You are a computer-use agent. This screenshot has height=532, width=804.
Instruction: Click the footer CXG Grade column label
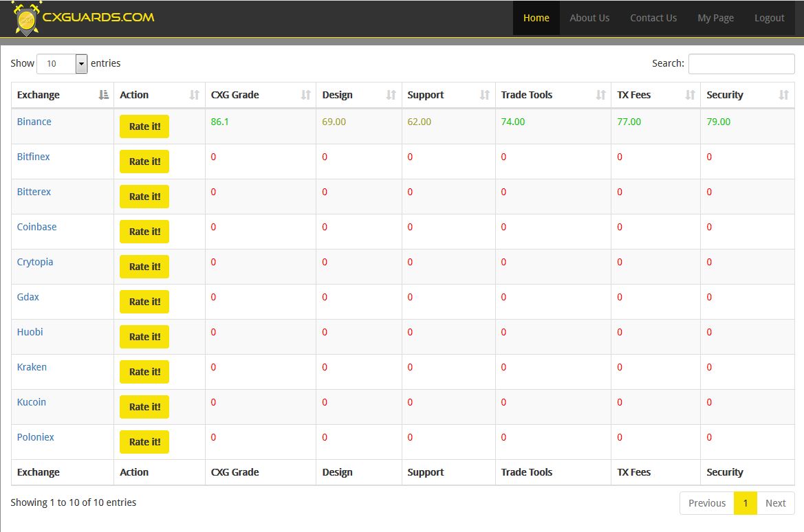pos(235,472)
